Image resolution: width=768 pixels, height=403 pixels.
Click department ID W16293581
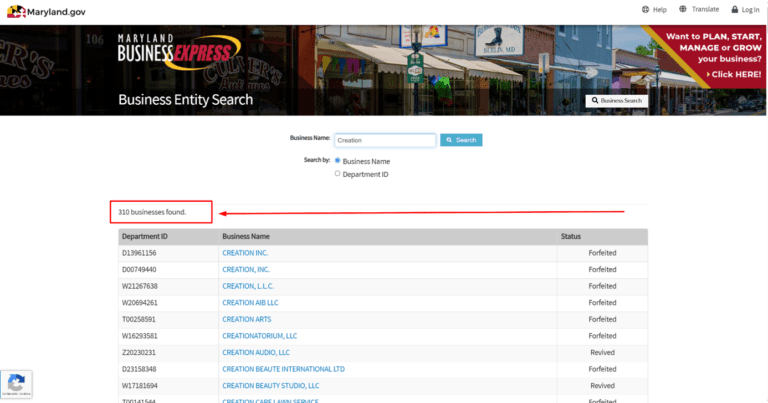tap(140, 336)
